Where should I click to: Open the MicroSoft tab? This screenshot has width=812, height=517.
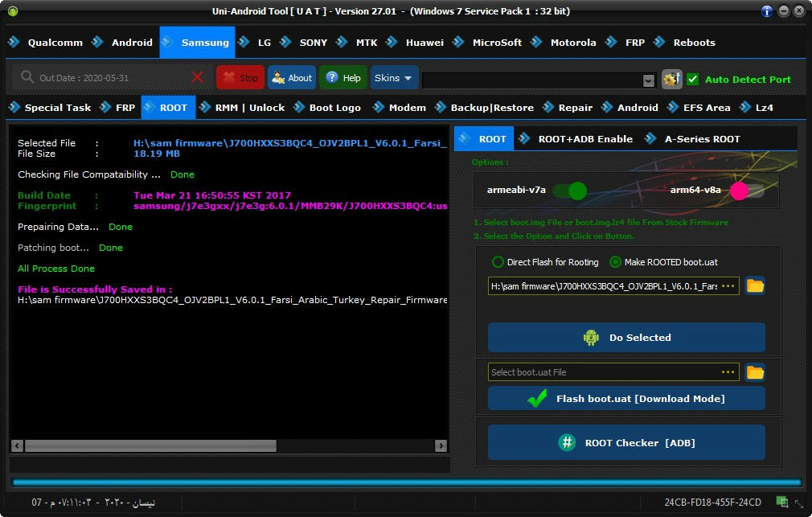point(487,43)
